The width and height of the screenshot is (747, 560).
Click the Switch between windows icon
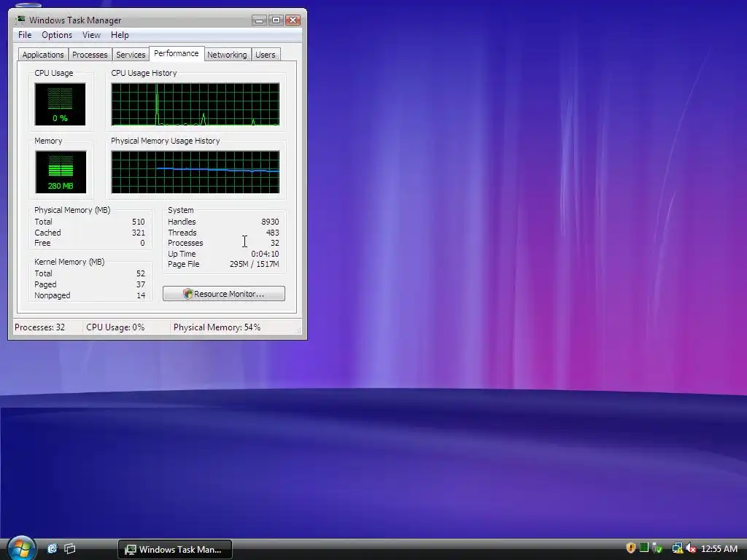70,548
